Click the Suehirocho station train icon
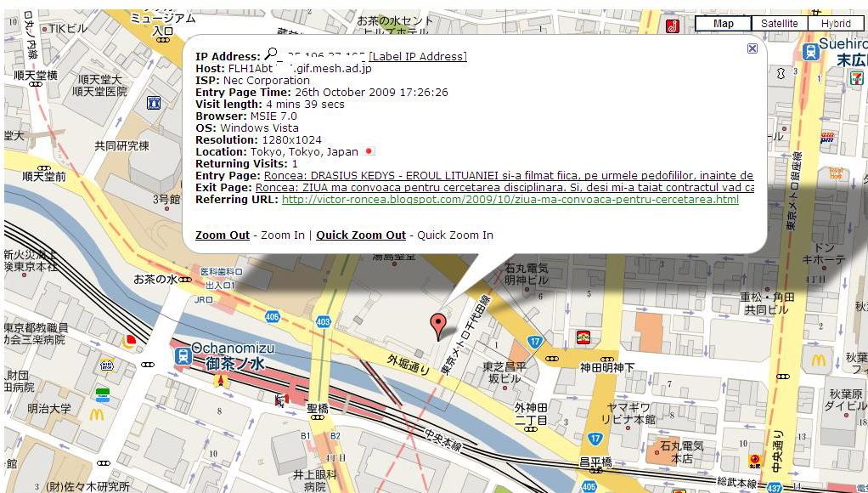 [x=810, y=52]
